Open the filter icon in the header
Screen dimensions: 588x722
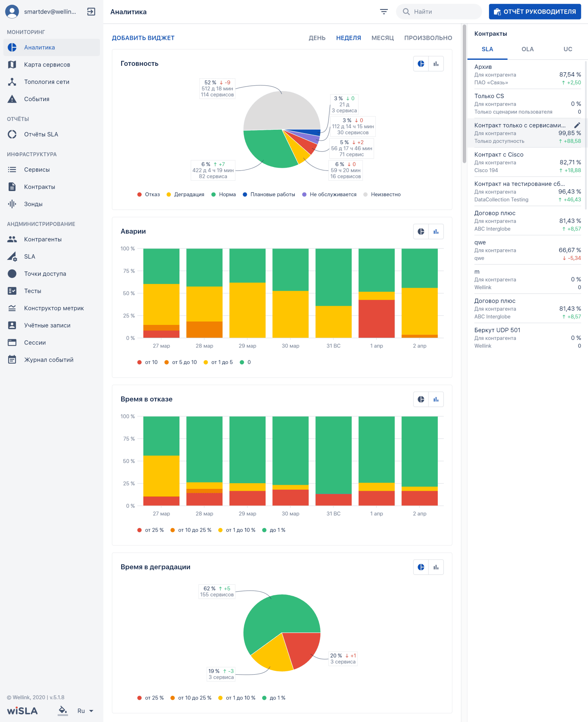384,12
